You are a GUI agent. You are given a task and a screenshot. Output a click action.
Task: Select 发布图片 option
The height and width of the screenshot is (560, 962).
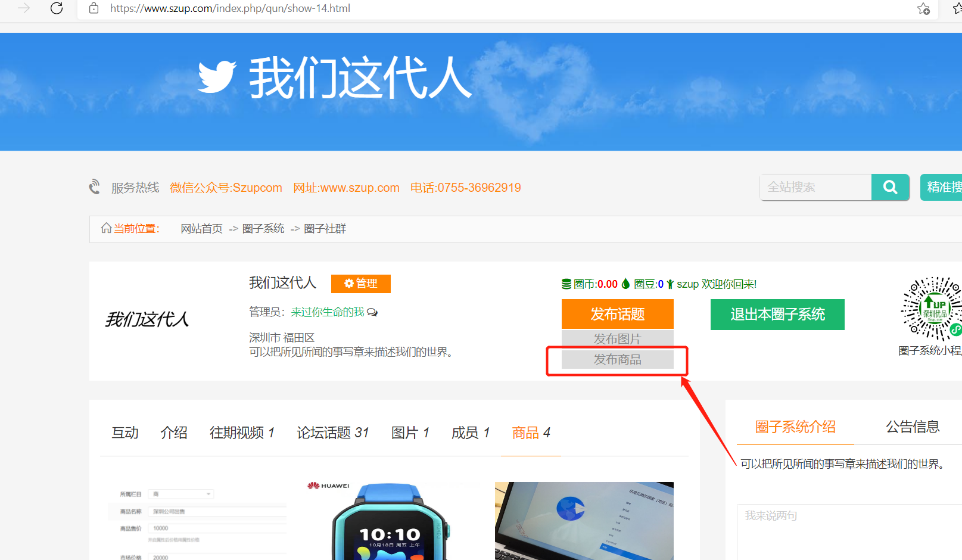pos(617,338)
